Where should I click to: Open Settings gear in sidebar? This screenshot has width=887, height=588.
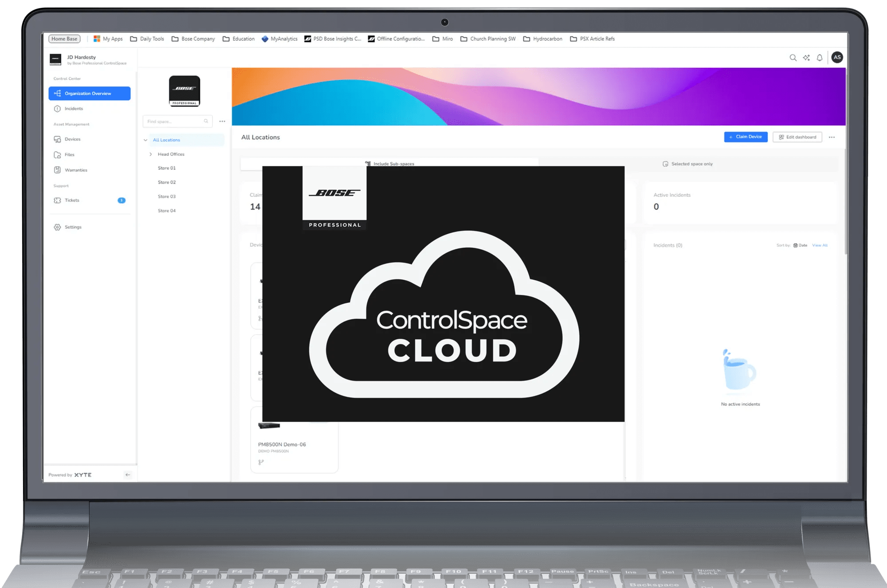pyautogui.click(x=73, y=227)
